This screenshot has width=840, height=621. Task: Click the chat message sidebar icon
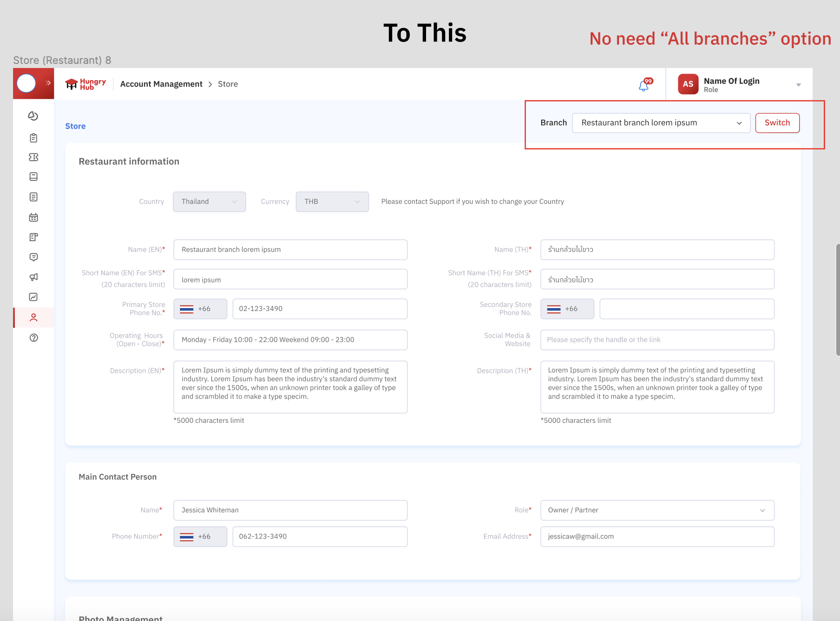(x=33, y=257)
